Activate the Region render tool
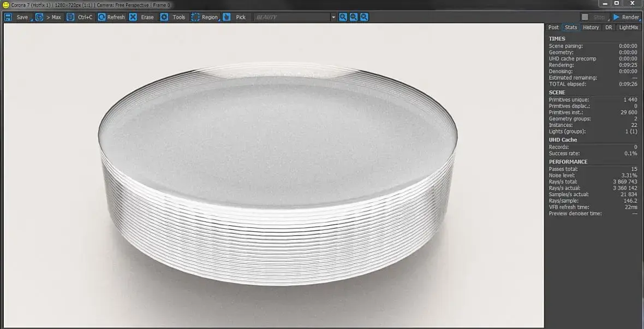This screenshot has width=644, height=329. point(205,17)
